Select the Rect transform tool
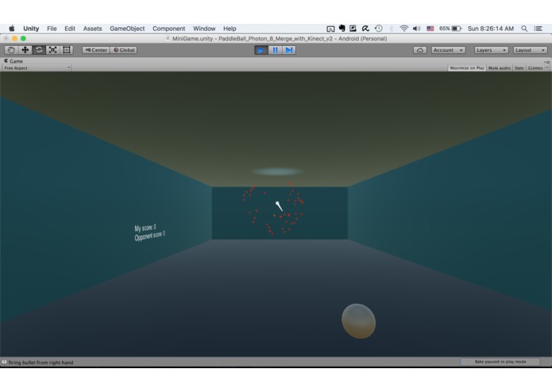552x392 pixels. click(x=66, y=50)
